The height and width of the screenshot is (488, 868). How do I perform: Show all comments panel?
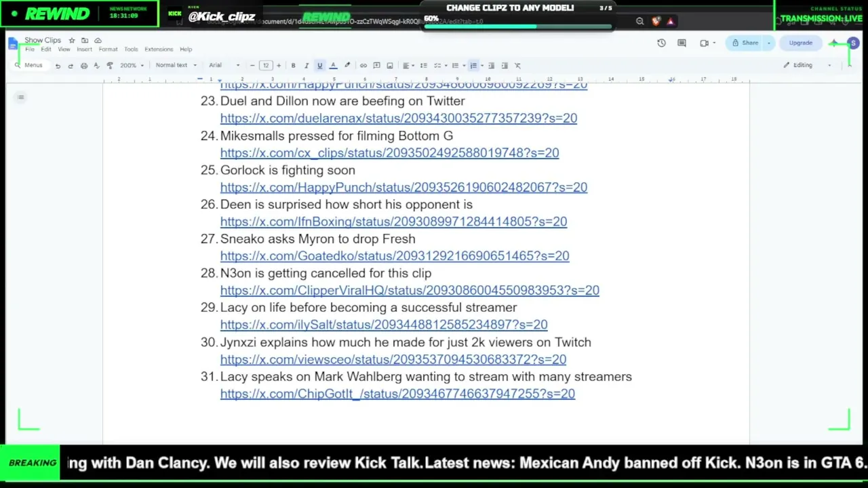[x=682, y=43]
